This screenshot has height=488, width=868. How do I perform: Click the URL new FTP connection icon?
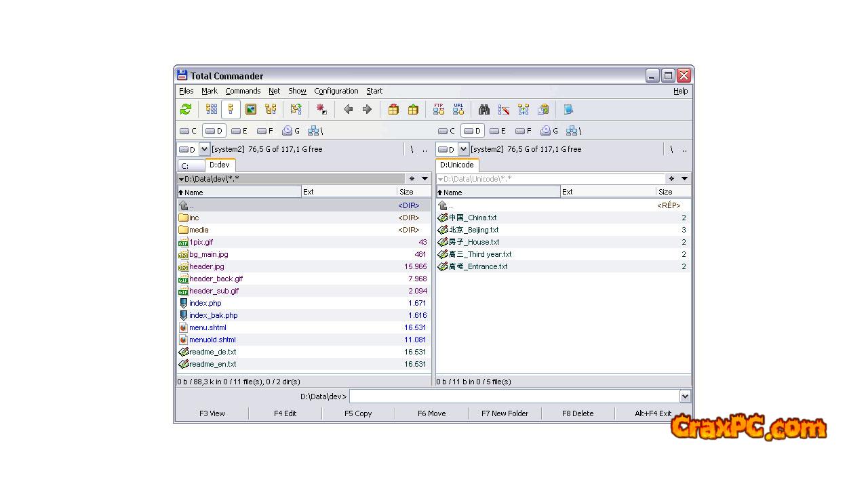(458, 109)
